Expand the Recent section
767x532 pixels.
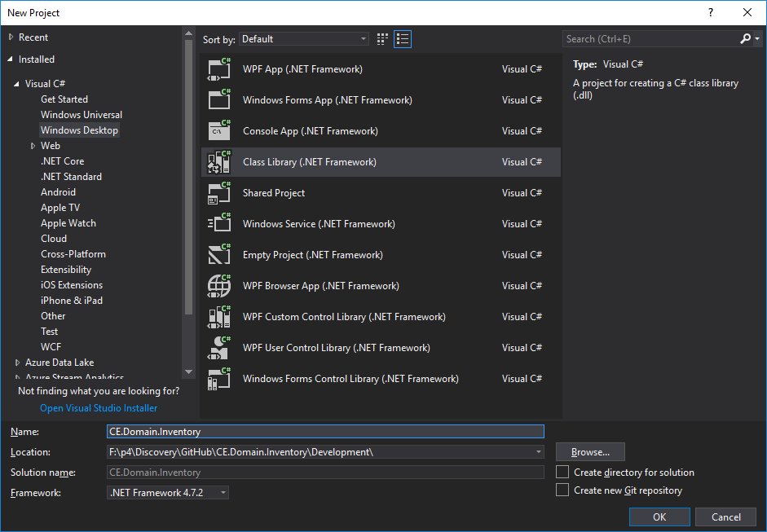(x=11, y=37)
